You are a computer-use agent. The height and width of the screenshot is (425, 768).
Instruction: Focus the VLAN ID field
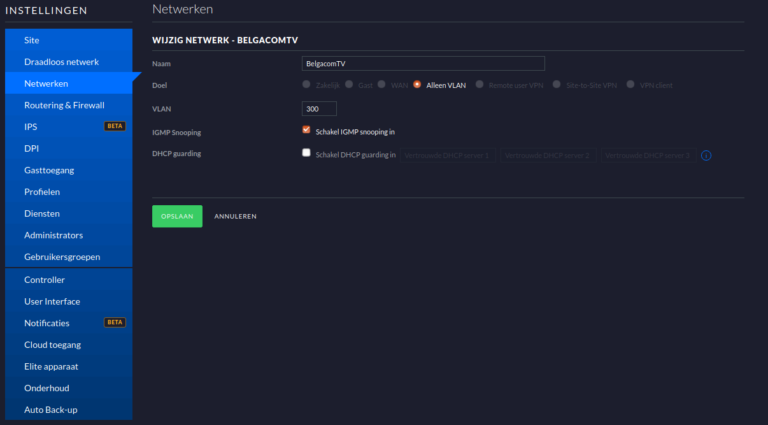[x=319, y=108]
